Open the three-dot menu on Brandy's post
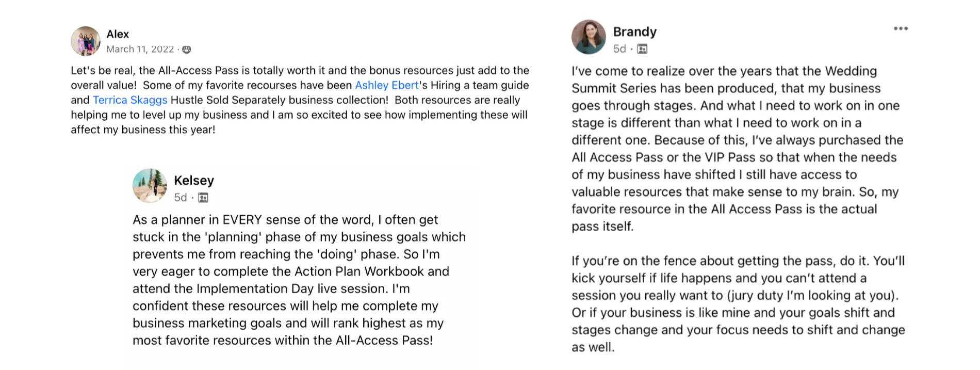The height and width of the screenshot is (370, 980). coord(901,29)
